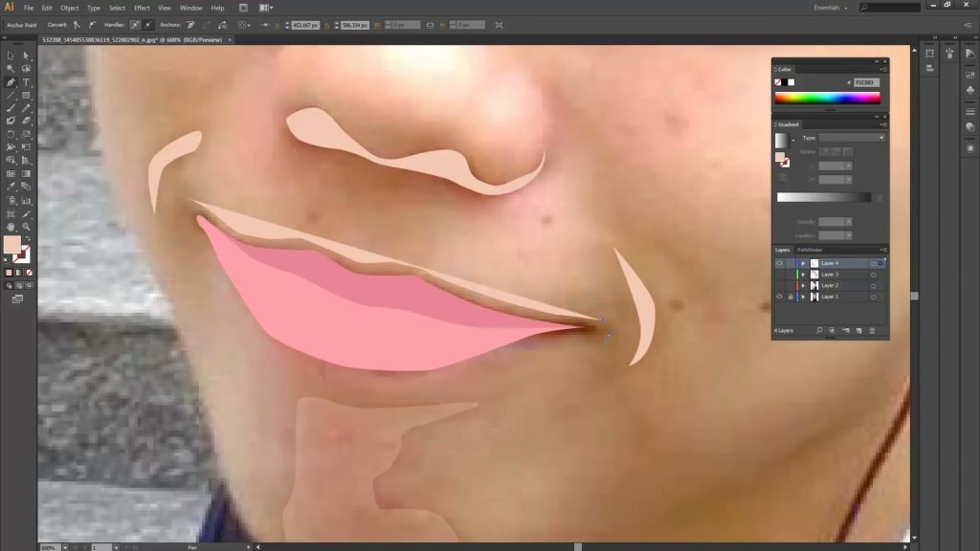Image resolution: width=980 pixels, height=551 pixels.
Task: Open the File menu
Action: [x=28, y=8]
